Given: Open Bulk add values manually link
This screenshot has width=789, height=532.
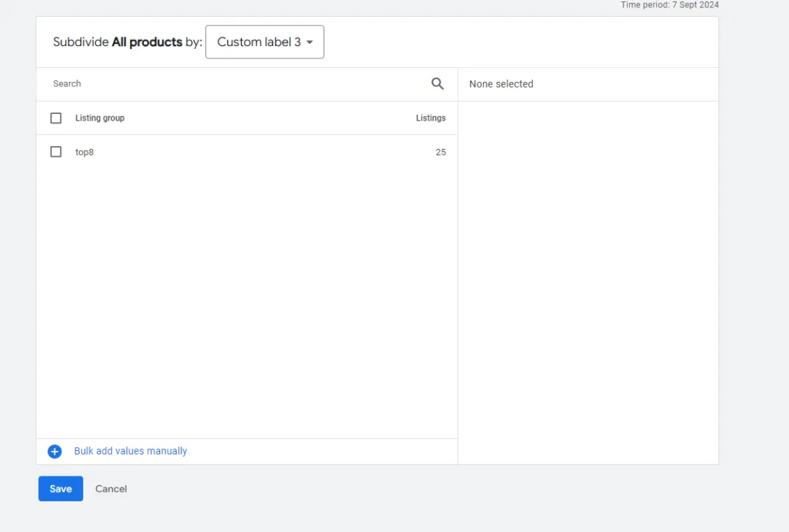Looking at the screenshot, I should click(x=131, y=452).
